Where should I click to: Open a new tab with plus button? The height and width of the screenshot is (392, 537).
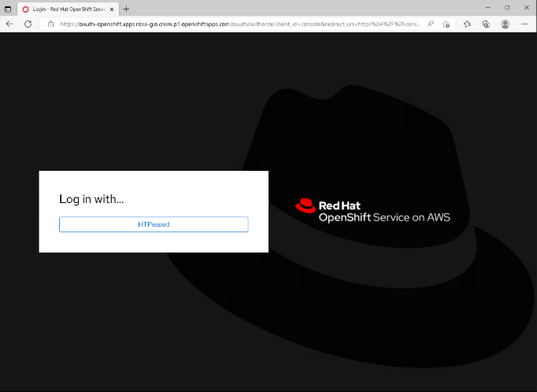click(126, 9)
